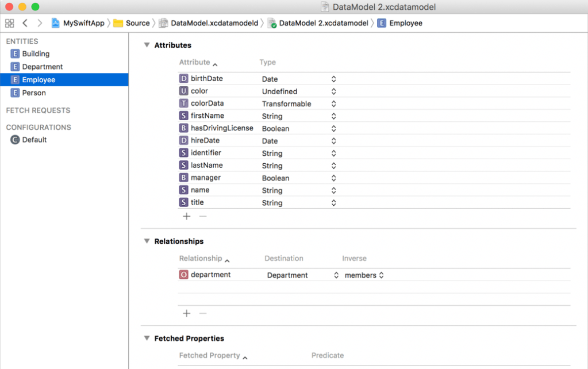Open type dropdown for hasDrivingLicense
588x369 pixels.
pyautogui.click(x=333, y=128)
